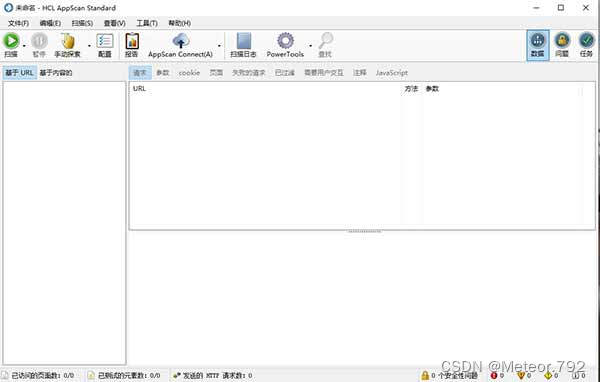Select the Failed Requests (失败的请求) tab
600x382 pixels.
pos(249,73)
